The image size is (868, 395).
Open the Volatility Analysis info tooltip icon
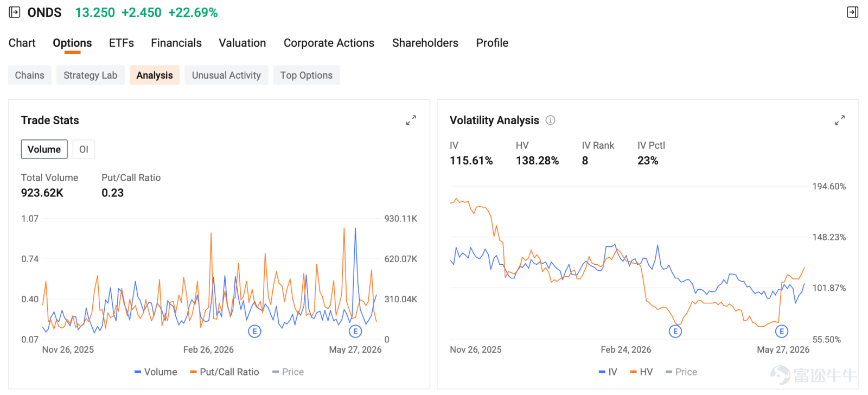pyautogui.click(x=550, y=120)
